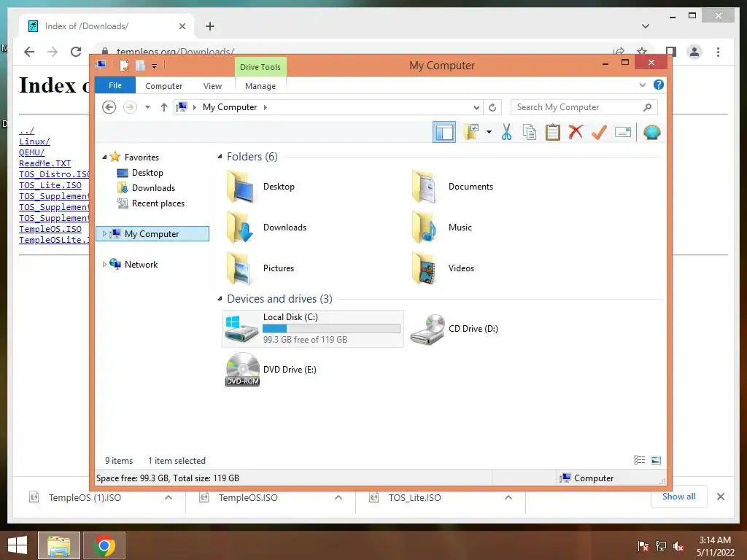The height and width of the screenshot is (560, 747).
Task: Click Show all downloads in Chrome
Action: [679, 497]
